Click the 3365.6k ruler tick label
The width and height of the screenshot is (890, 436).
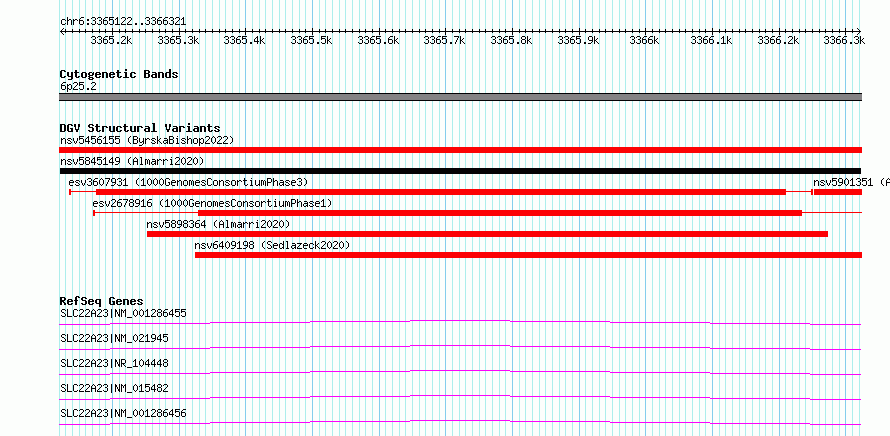click(378, 40)
